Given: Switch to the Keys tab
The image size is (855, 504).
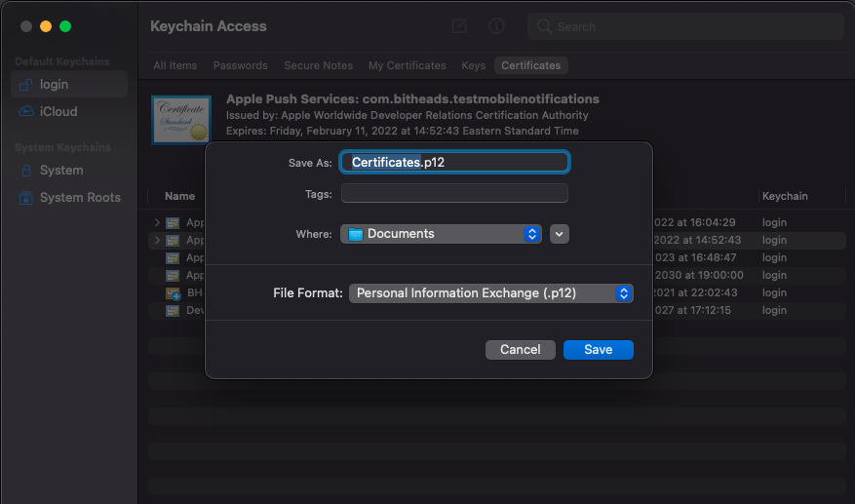Looking at the screenshot, I should (473, 65).
